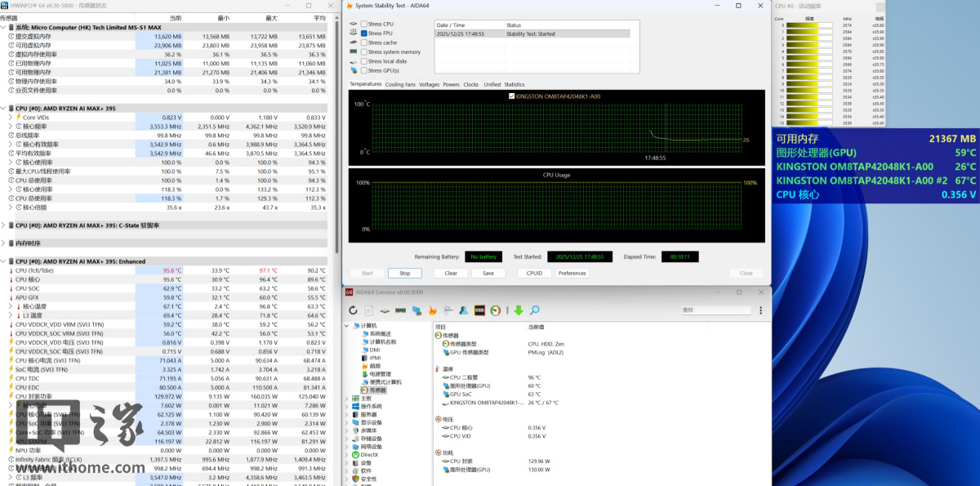Open the three-dot menu in AIDA64 Extreme

tap(762, 310)
